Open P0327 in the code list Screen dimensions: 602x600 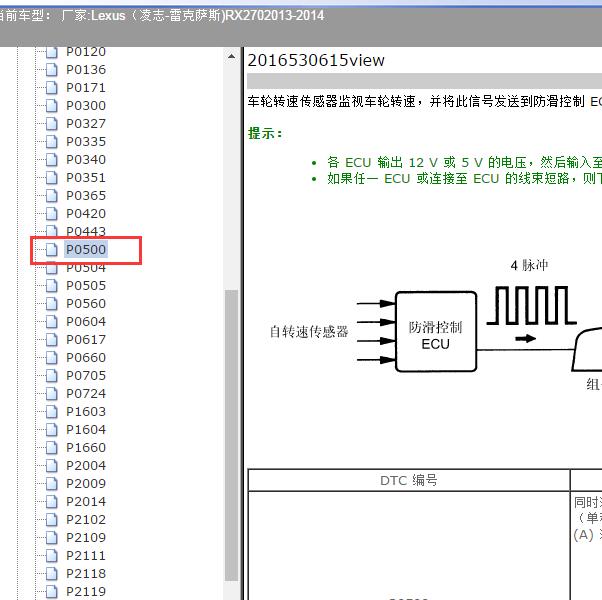click(86, 124)
